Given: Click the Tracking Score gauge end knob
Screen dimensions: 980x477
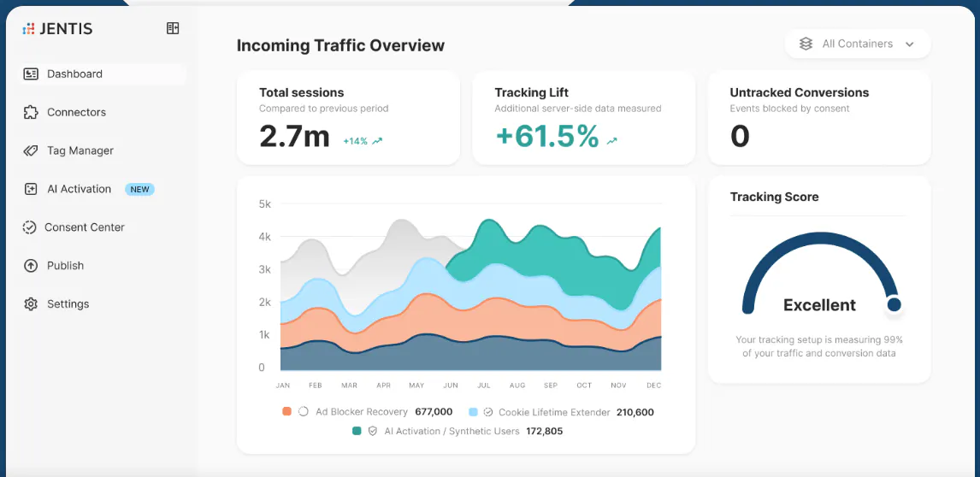Looking at the screenshot, I should pos(894,304).
